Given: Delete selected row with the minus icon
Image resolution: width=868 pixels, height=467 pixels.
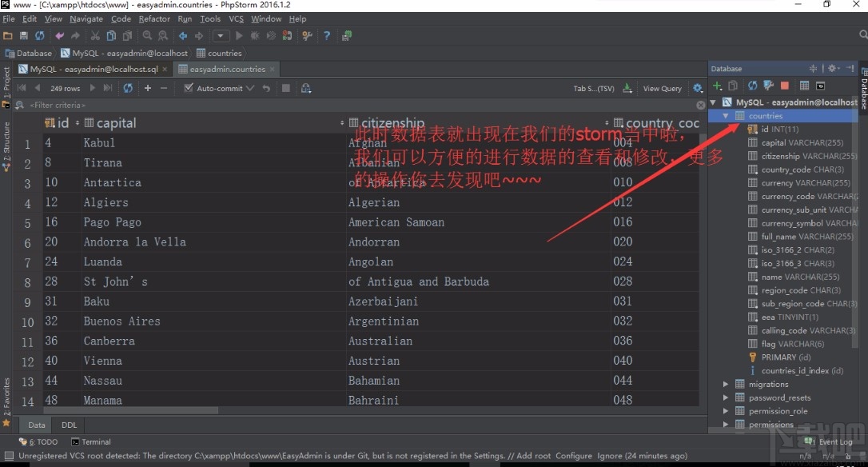Looking at the screenshot, I should point(162,88).
